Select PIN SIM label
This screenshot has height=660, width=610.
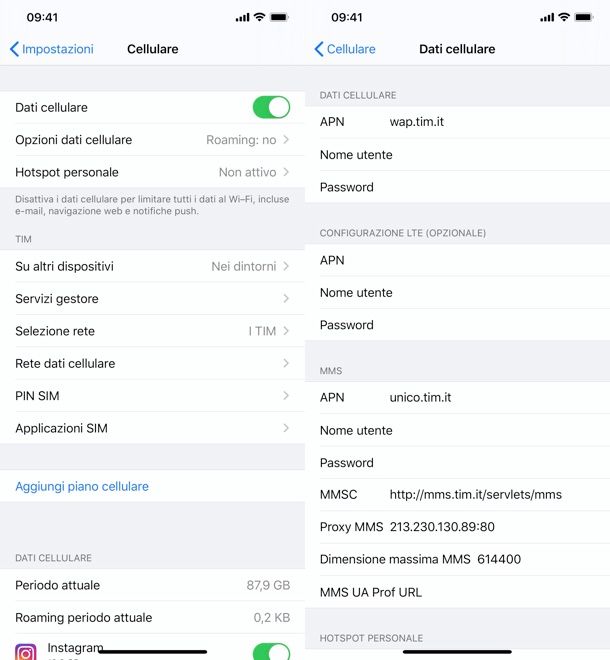tap(37, 396)
